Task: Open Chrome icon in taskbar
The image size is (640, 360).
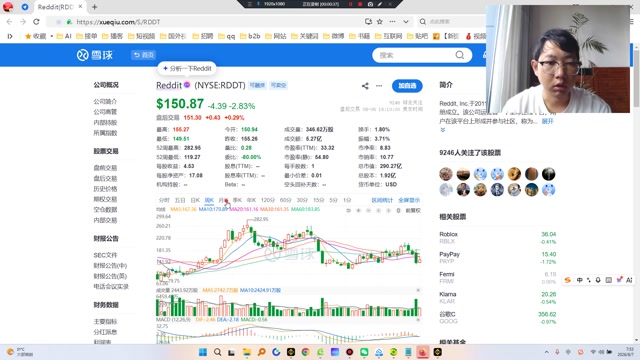Action: [x=305, y=352]
